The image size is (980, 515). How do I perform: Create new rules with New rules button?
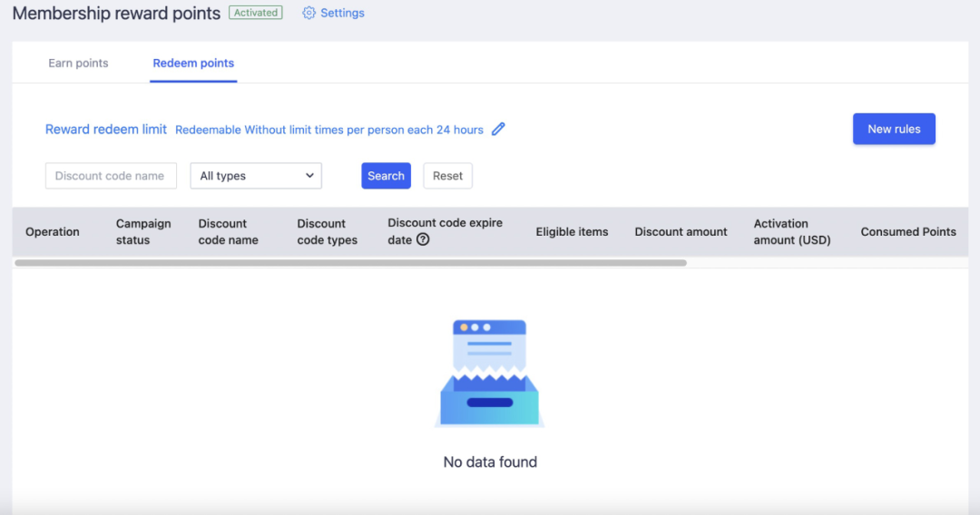pos(894,129)
